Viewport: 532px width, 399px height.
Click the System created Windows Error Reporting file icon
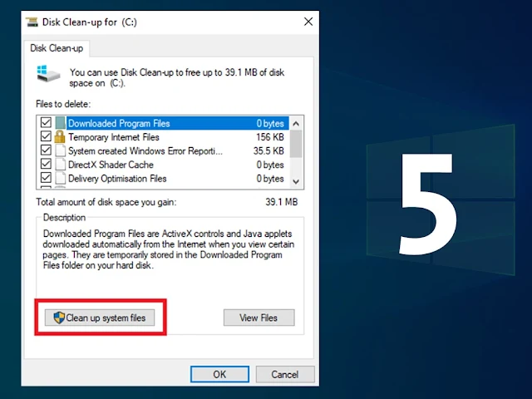coord(61,150)
